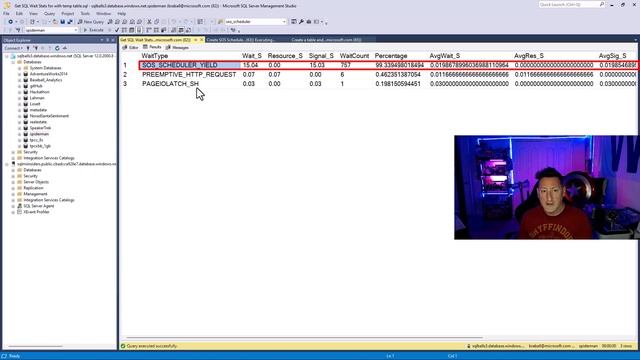Viewport: 640px width, 360px height.
Task: Toggle Results to Text mode
Action: point(174,30)
